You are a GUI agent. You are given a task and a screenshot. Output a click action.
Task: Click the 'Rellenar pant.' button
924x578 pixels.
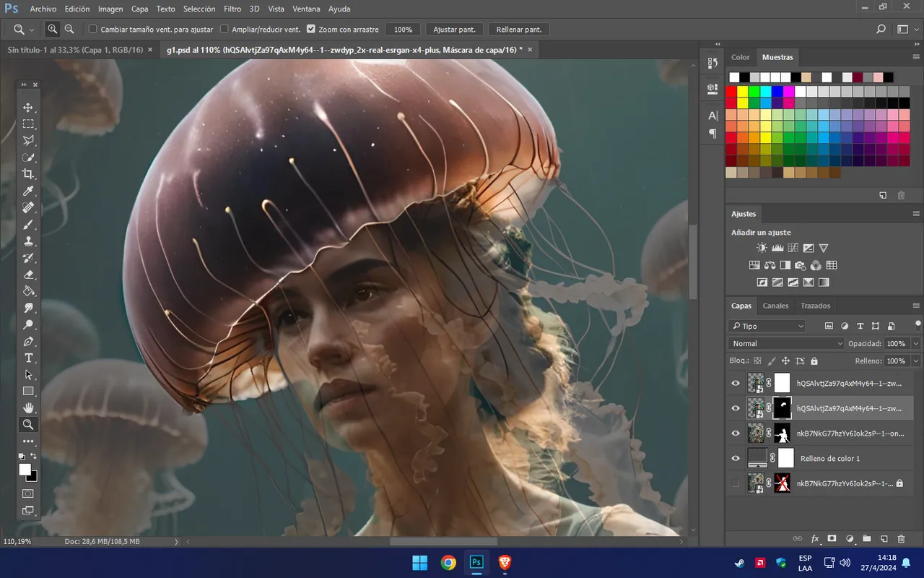pyautogui.click(x=519, y=30)
